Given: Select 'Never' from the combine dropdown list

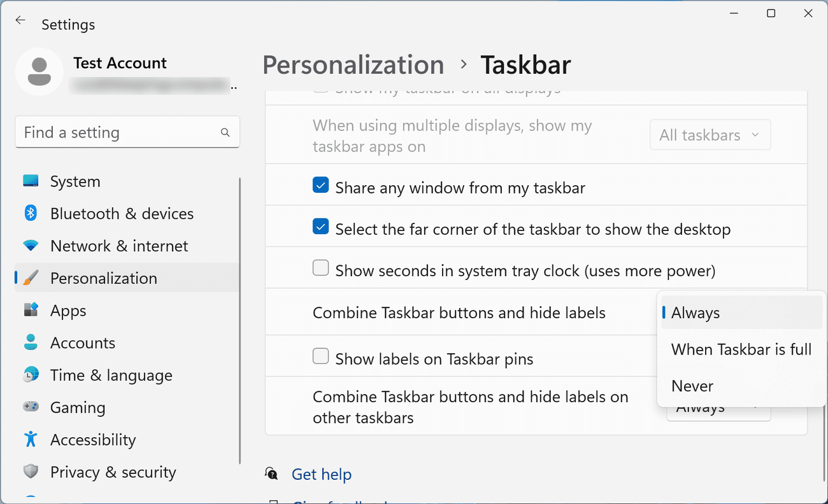Looking at the screenshot, I should tap(692, 386).
